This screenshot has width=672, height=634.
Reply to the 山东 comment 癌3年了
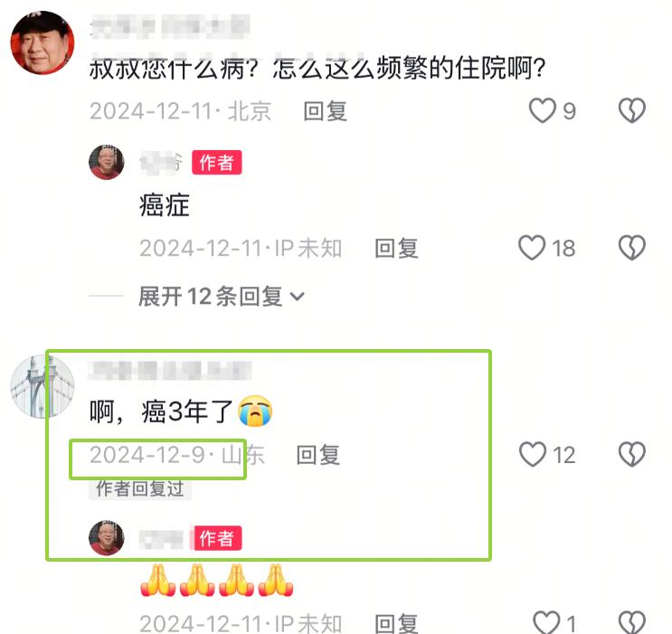tap(318, 455)
